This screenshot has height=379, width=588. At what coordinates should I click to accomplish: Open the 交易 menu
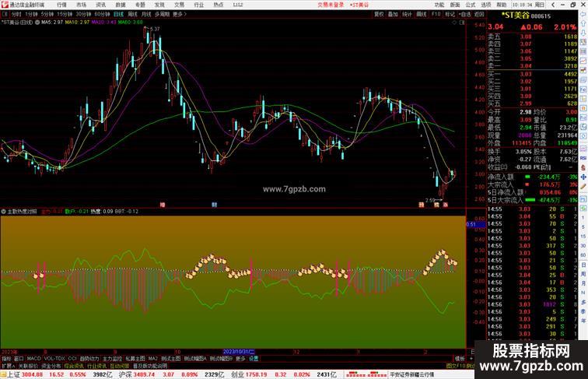pyautogui.click(x=179, y=5)
